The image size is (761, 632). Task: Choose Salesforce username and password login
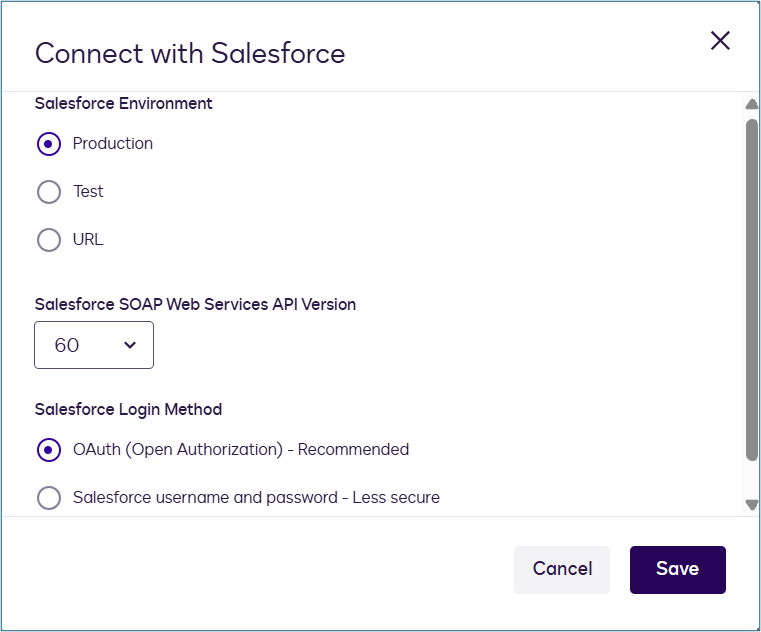49,498
